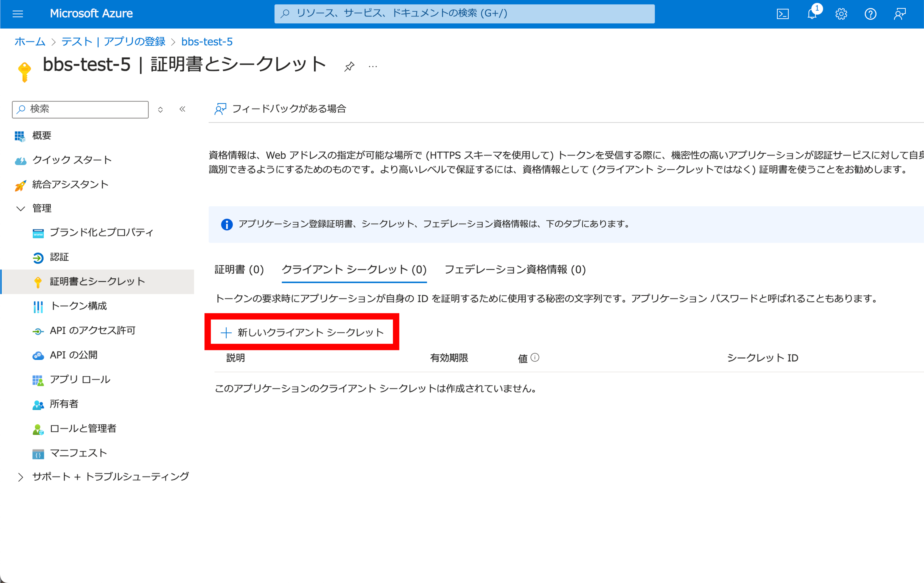Open the feedback icon in top bar
The width and height of the screenshot is (924, 583).
900,14
